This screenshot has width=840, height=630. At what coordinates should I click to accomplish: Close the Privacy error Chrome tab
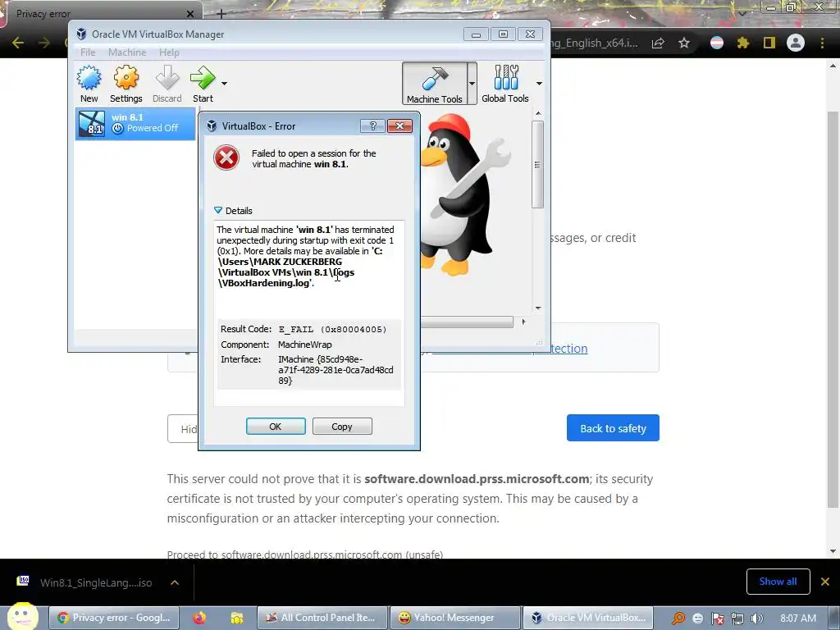pyautogui.click(x=190, y=14)
